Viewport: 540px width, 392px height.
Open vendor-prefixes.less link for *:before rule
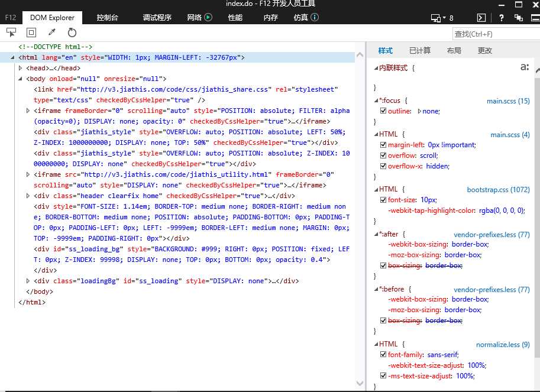pyautogui.click(x=492, y=290)
